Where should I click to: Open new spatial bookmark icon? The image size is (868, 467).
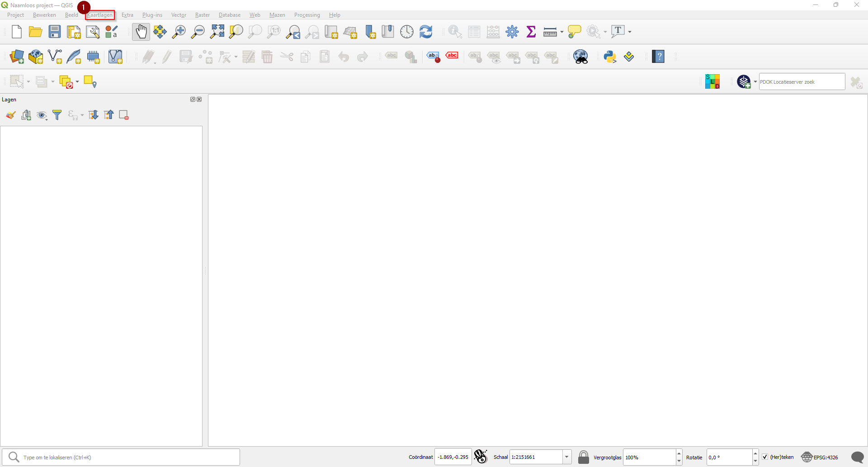coord(370,32)
